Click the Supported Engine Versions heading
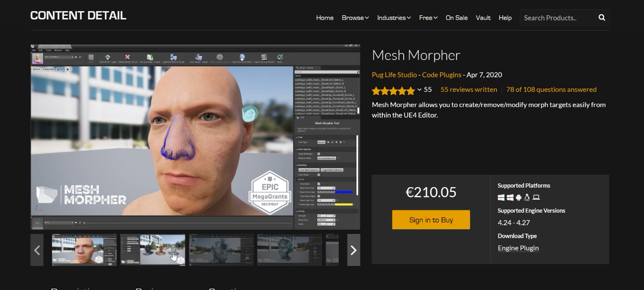 [531, 211]
